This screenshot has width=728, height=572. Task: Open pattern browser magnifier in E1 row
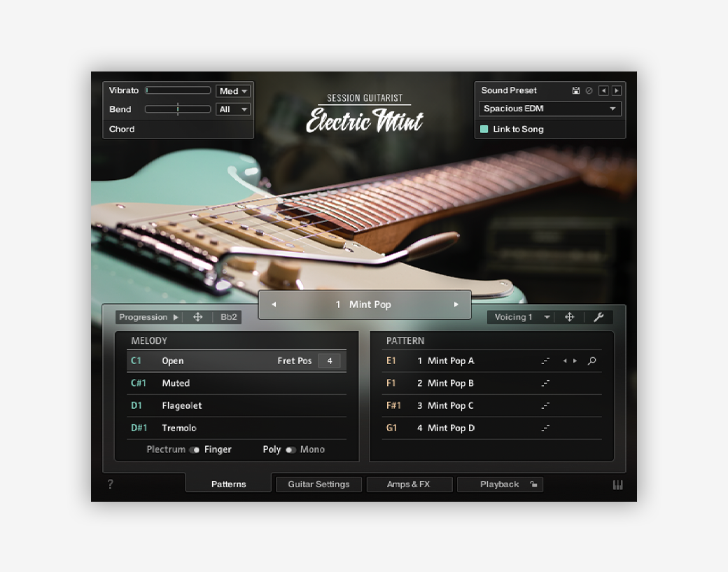(591, 361)
